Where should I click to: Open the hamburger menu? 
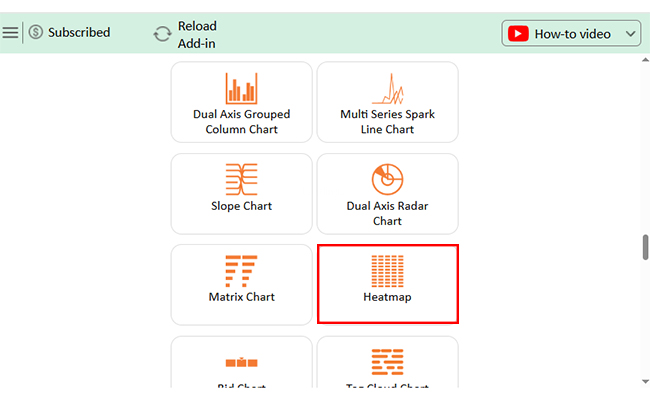click(x=10, y=33)
